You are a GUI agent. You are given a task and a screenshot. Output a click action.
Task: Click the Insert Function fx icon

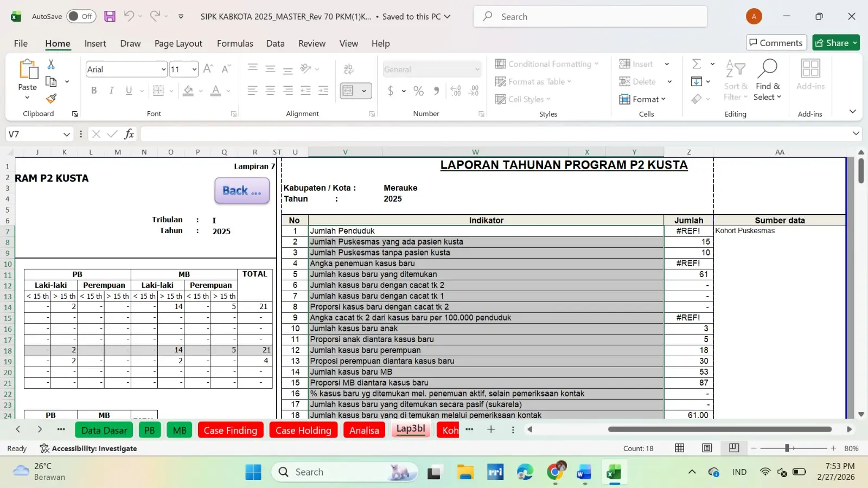pos(129,134)
